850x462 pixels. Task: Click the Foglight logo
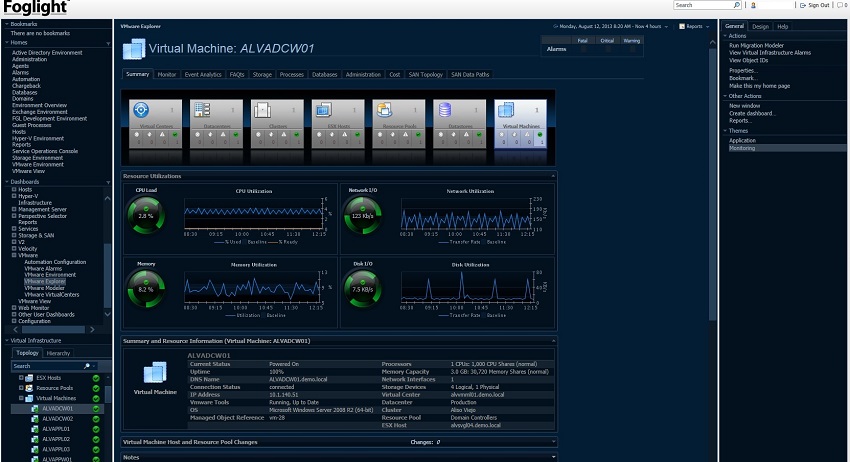(36, 8)
